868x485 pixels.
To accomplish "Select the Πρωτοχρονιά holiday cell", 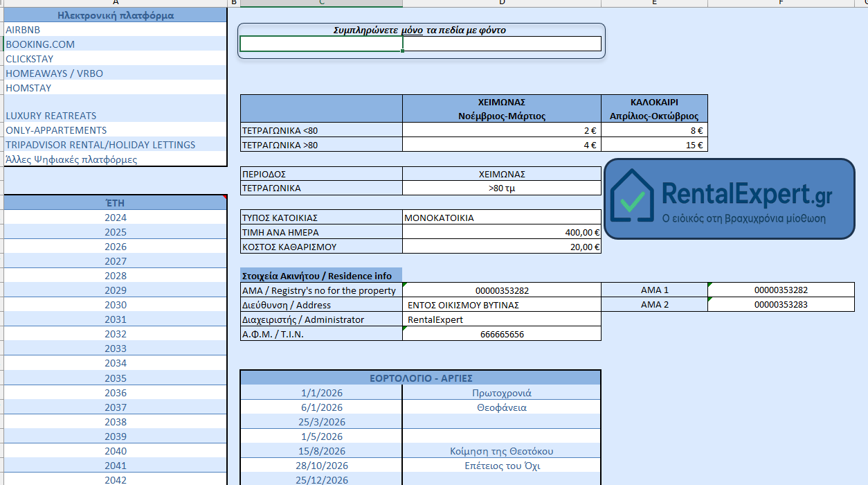I will 502,393.
